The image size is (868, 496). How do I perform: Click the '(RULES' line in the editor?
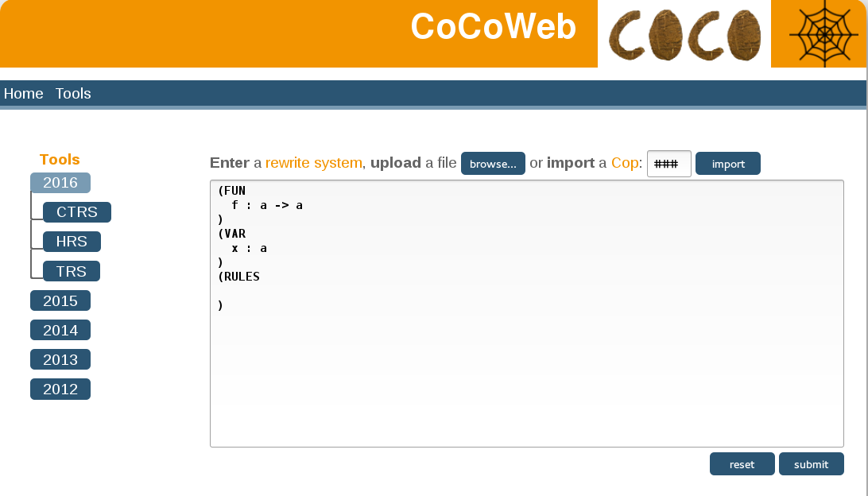pos(238,277)
